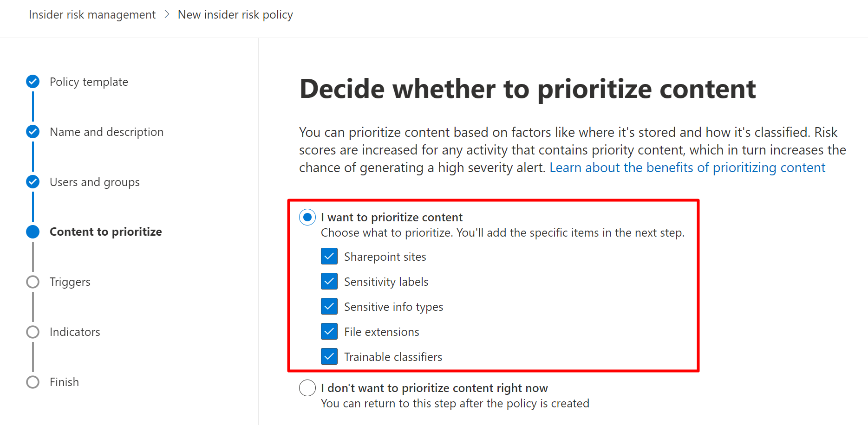
Task: Uncheck the File extensions checkbox
Action: coord(329,331)
